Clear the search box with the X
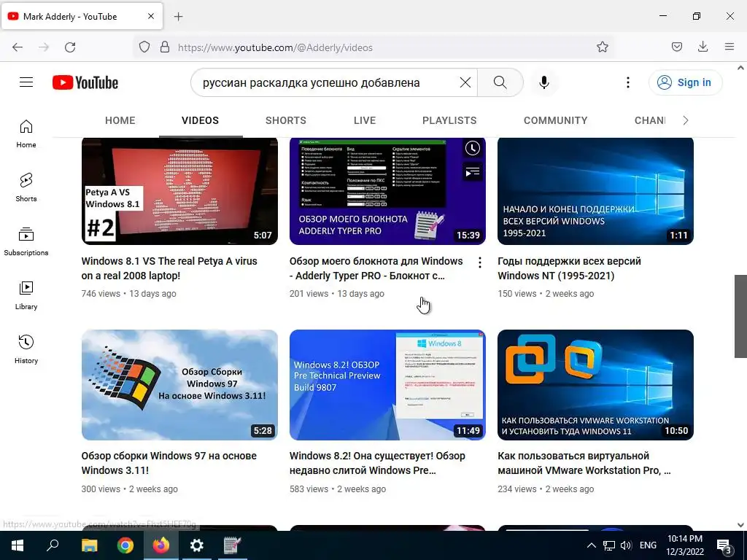Screen dimensions: 747x560 (x=465, y=82)
